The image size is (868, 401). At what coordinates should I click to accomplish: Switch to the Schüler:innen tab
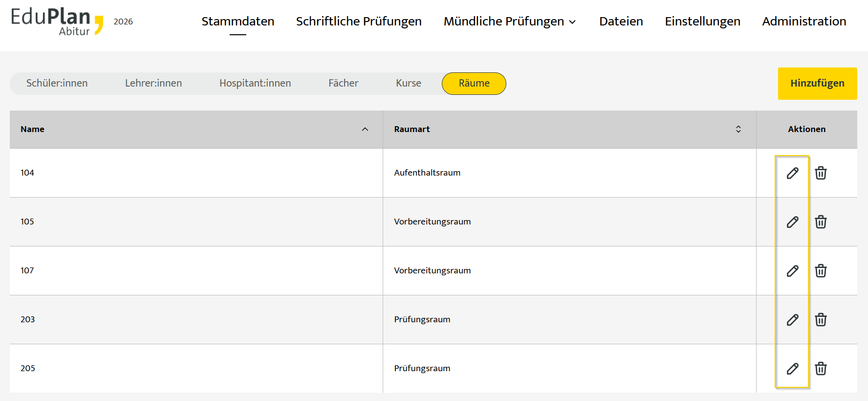pyautogui.click(x=57, y=84)
